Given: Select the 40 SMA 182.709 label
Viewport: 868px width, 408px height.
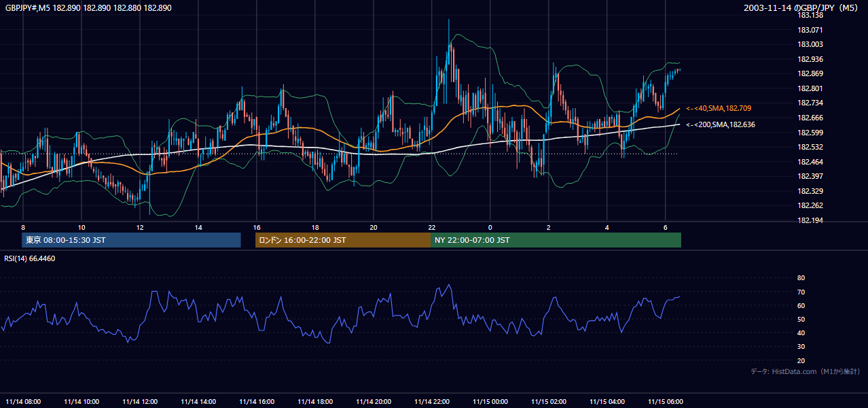Looking at the screenshot, I should 718,108.
